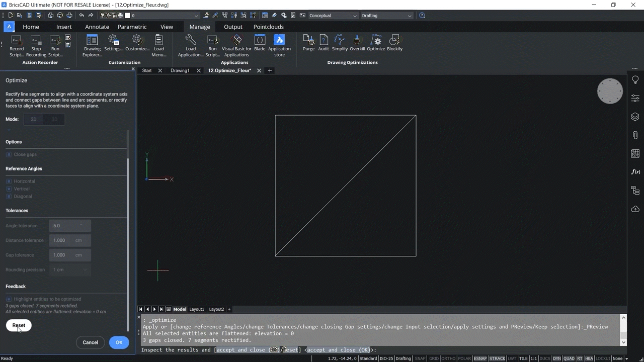Click the BricsCAD application logo button

[x=9, y=27]
